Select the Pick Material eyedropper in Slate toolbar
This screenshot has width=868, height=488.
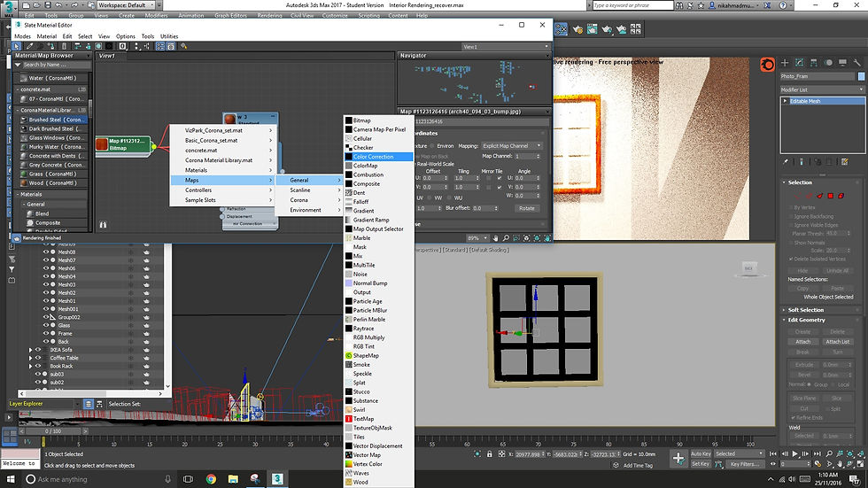click(29, 46)
